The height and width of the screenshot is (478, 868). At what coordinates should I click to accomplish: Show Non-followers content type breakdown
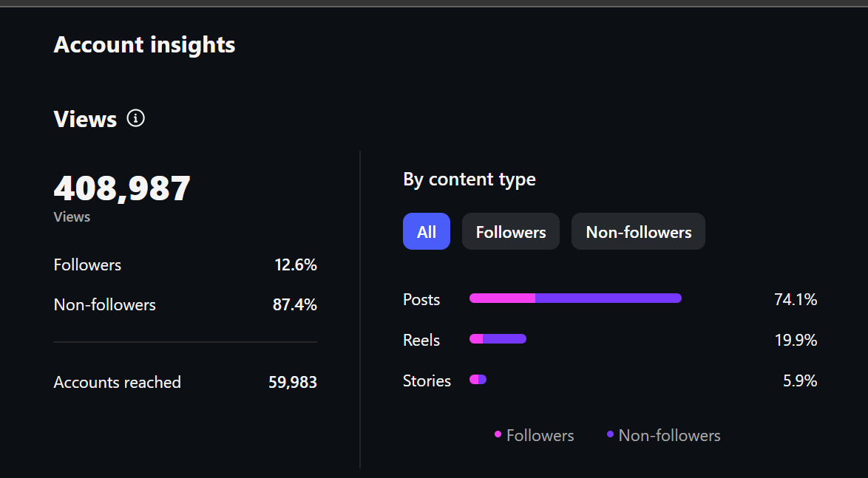click(638, 232)
